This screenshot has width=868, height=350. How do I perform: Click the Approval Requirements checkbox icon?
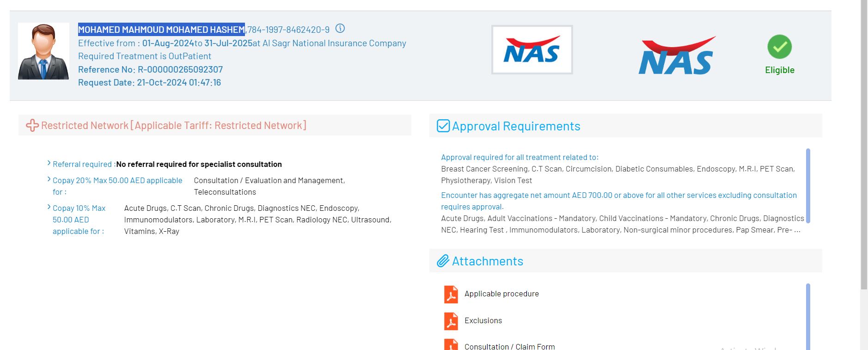tap(443, 126)
